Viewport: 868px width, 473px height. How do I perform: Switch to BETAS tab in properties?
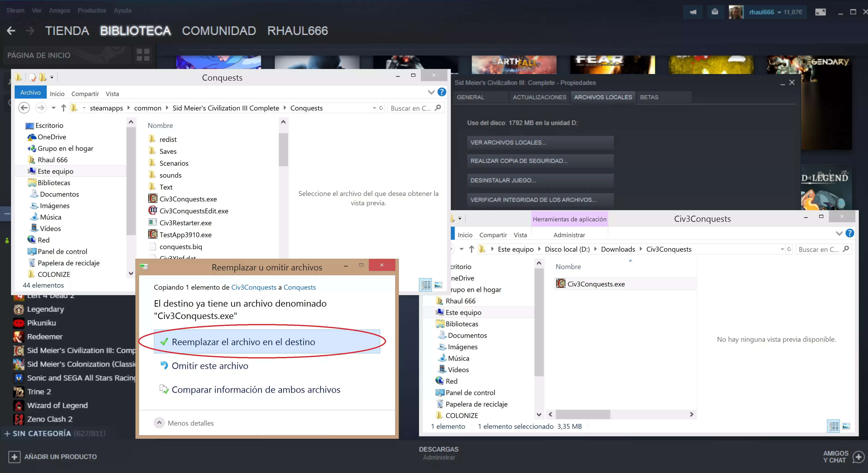click(x=649, y=97)
